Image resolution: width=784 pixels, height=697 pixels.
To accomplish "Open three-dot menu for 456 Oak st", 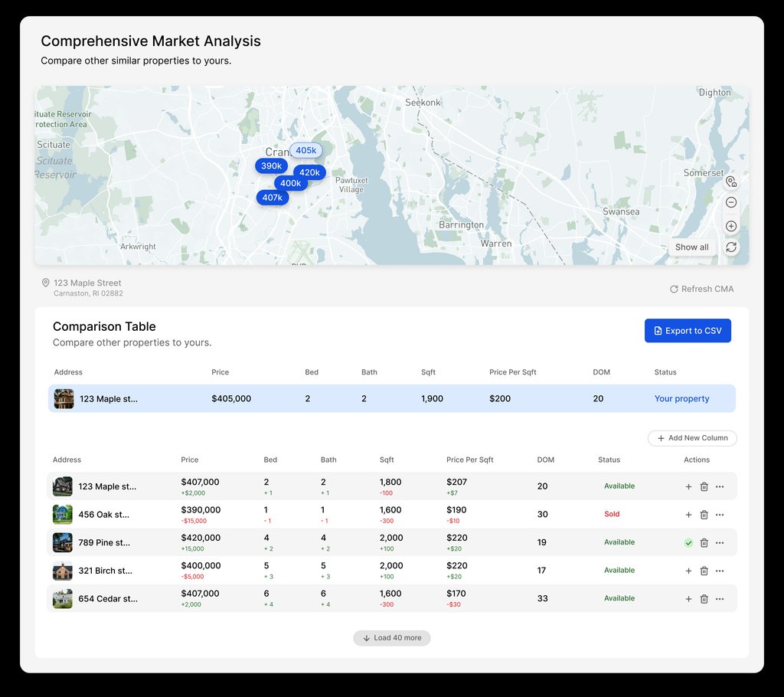I will [x=720, y=515].
